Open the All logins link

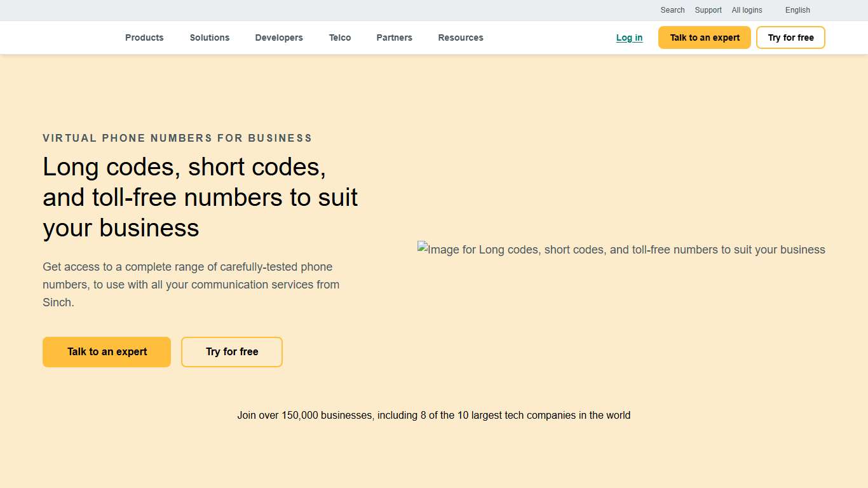[747, 10]
